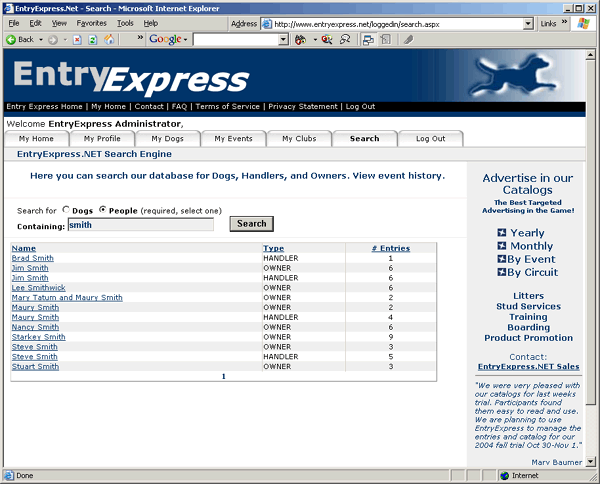Click the Home icon in toolbar
The image size is (600, 484).
[107, 40]
